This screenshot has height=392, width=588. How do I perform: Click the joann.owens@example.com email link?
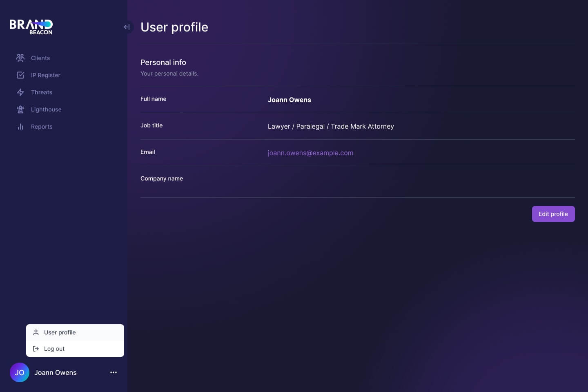[x=310, y=153]
